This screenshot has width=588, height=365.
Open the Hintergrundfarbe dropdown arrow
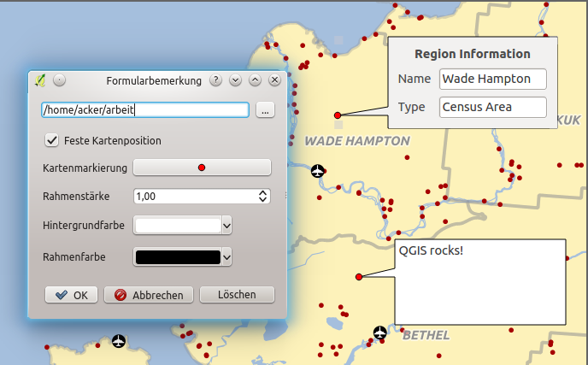click(226, 226)
